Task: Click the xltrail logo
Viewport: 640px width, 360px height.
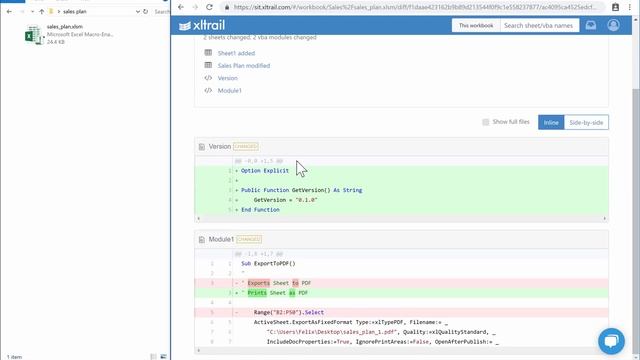Action: click(202, 25)
